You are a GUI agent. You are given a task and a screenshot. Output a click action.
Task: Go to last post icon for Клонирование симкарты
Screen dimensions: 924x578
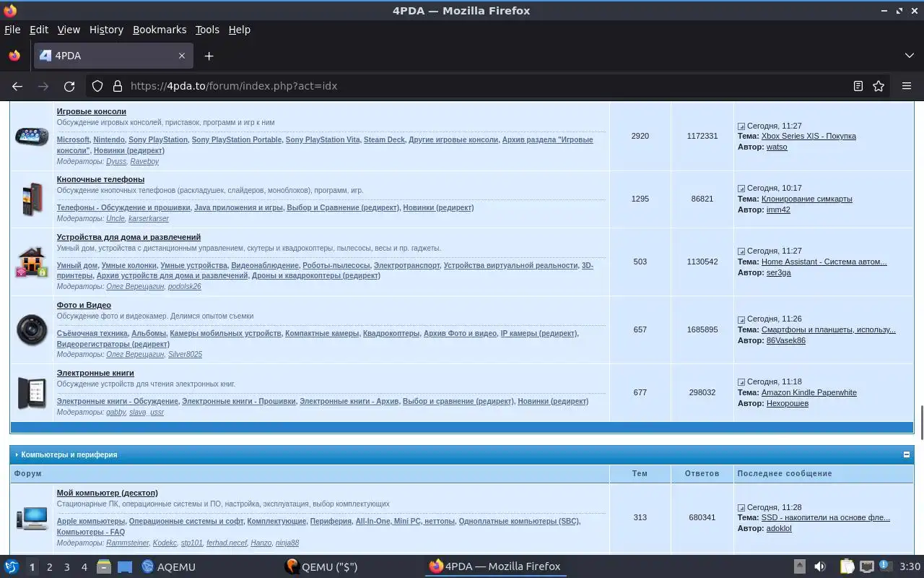(741, 189)
